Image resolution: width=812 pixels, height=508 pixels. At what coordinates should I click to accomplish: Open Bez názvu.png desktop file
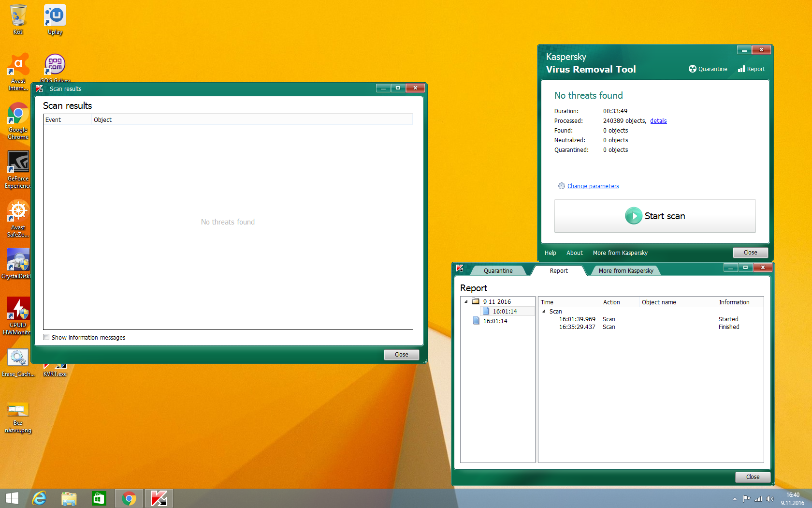(x=18, y=418)
